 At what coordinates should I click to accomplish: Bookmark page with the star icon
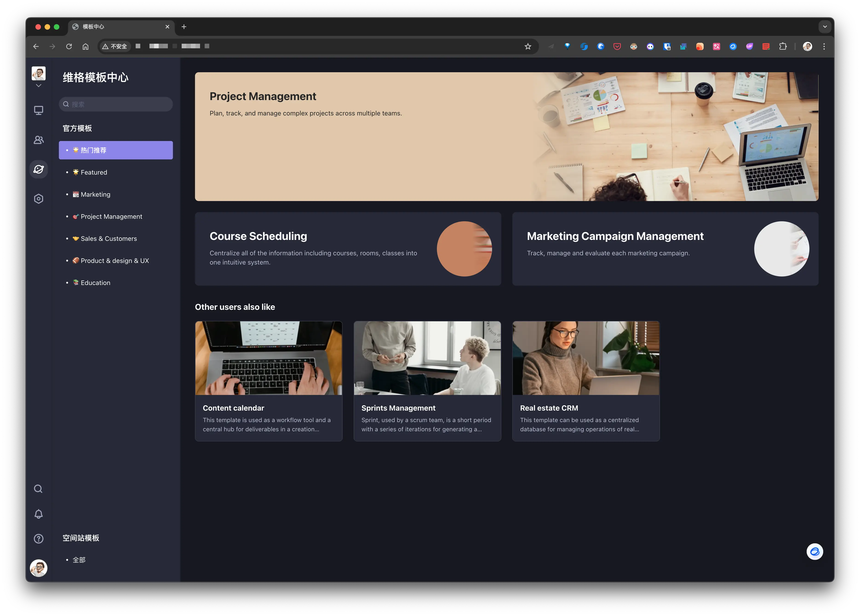pos(527,46)
